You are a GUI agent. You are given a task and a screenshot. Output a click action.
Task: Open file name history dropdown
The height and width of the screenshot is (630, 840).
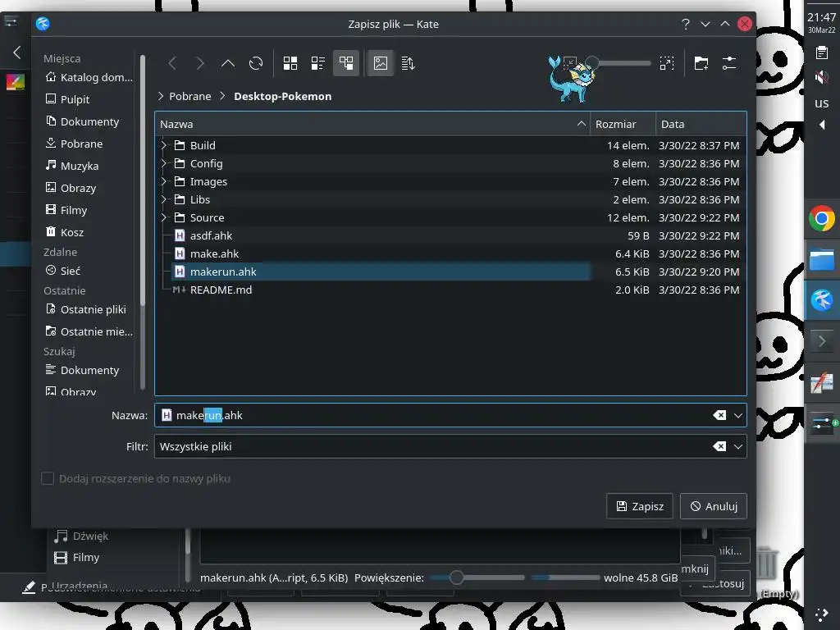(x=737, y=415)
